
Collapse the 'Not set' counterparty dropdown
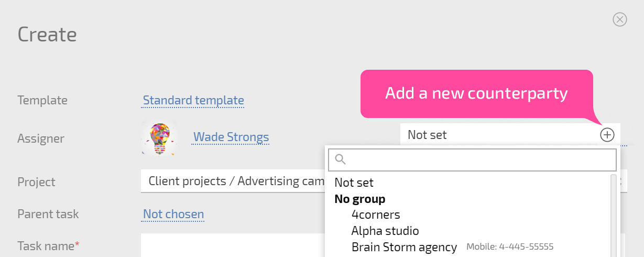[498, 135]
